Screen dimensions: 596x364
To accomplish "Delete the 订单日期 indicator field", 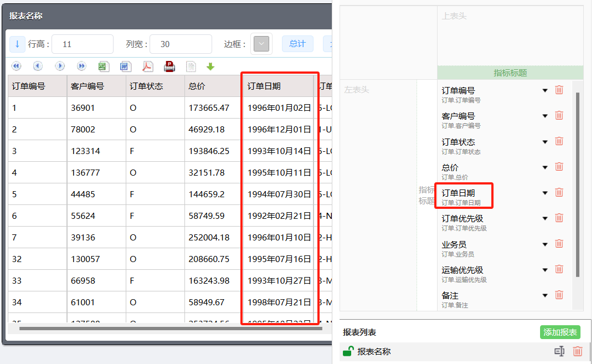I will click(559, 192).
